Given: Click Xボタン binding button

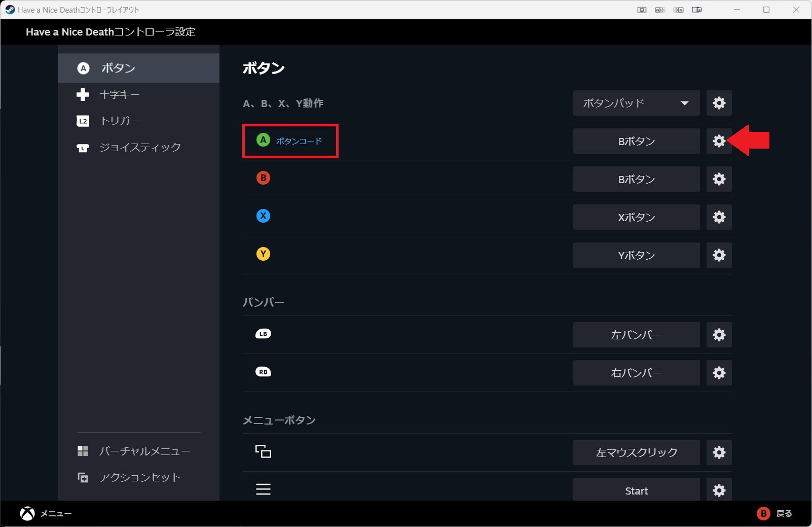Looking at the screenshot, I should pos(636,217).
